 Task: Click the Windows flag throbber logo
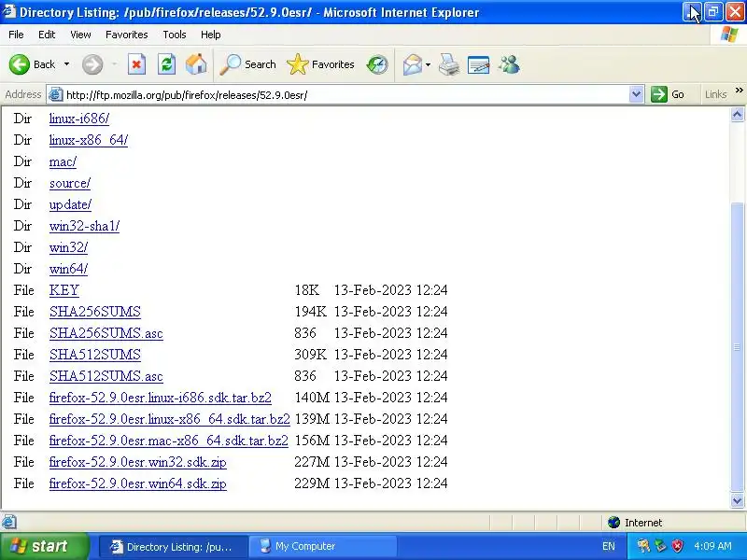point(729,35)
